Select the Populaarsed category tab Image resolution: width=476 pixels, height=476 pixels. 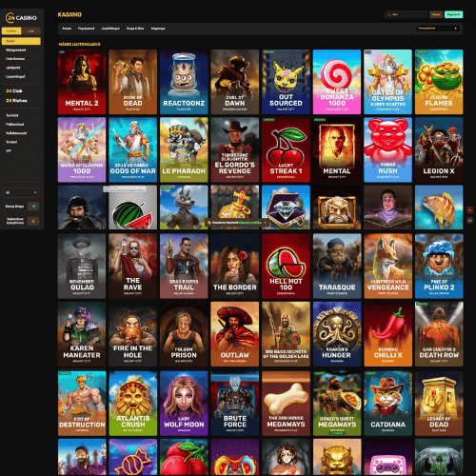click(x=86, y=29)
